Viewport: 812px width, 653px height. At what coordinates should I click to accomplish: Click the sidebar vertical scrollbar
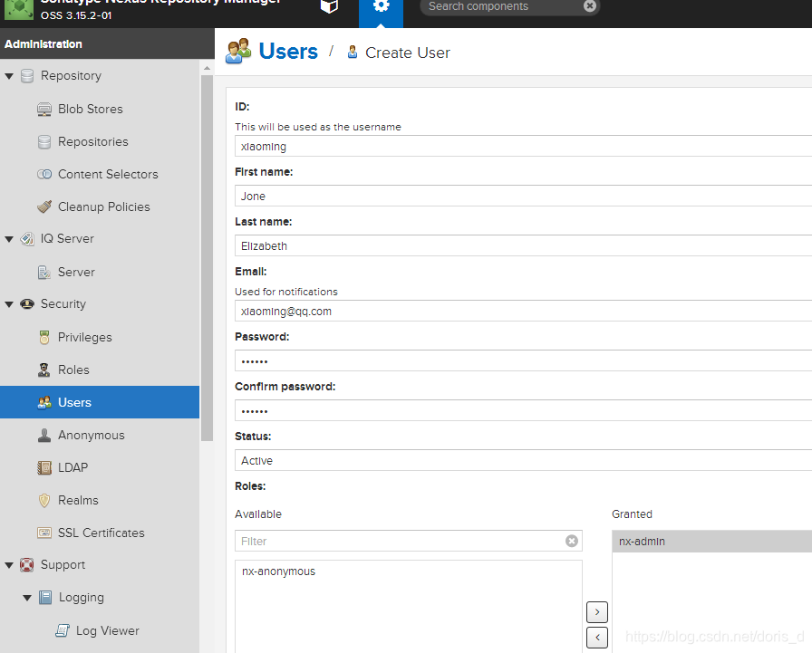point(207,258)
